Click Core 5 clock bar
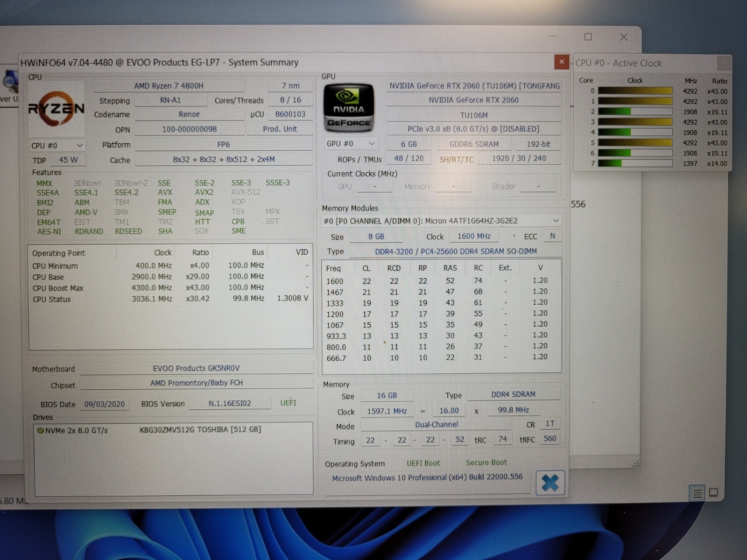 635,143
